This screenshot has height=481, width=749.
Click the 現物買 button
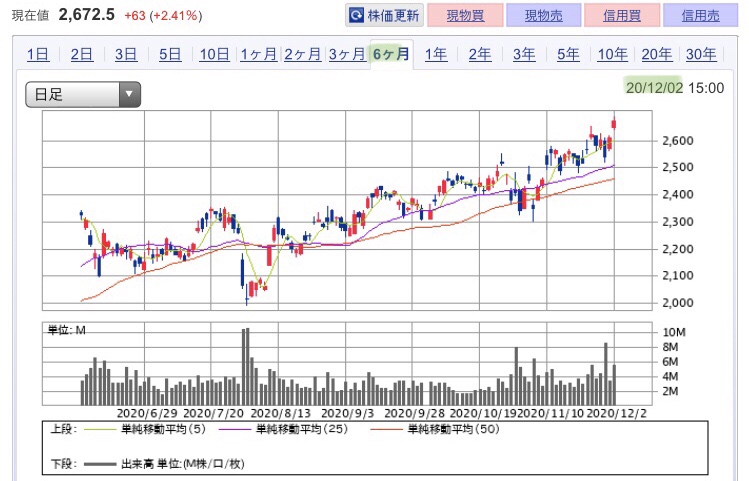tap(465, 15)
